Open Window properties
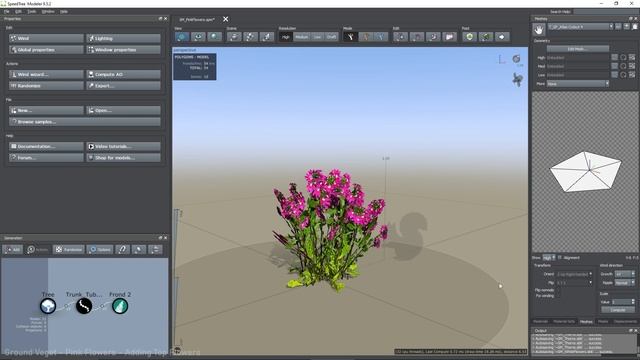 coord(123,50)
